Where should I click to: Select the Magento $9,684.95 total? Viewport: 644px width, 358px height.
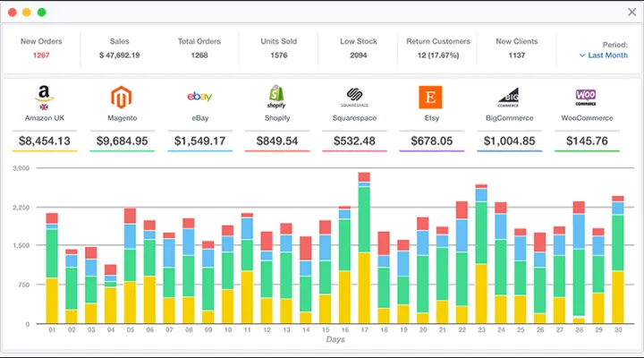(x=122, y=141)
